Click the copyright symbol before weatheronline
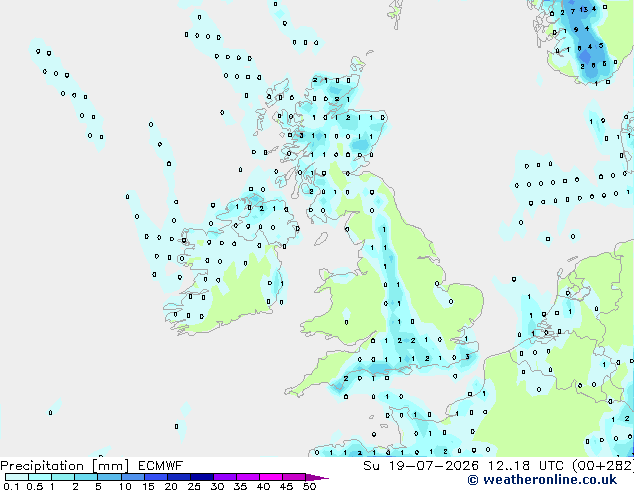This screenshot has height=490, width=634. pos(473,480)
